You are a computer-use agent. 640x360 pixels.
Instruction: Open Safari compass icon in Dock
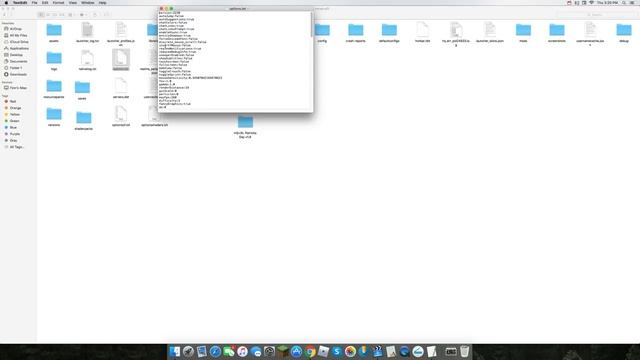coord(215,351)
